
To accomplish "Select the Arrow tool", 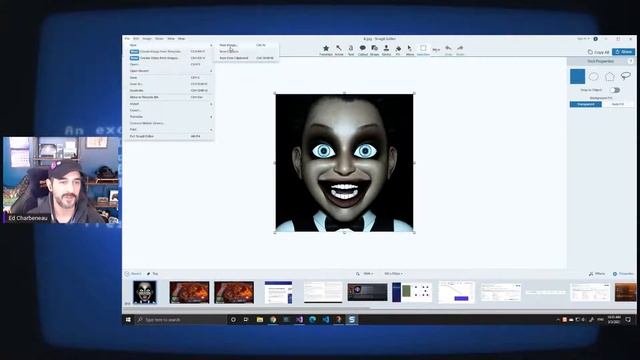I will coord(339,50).
